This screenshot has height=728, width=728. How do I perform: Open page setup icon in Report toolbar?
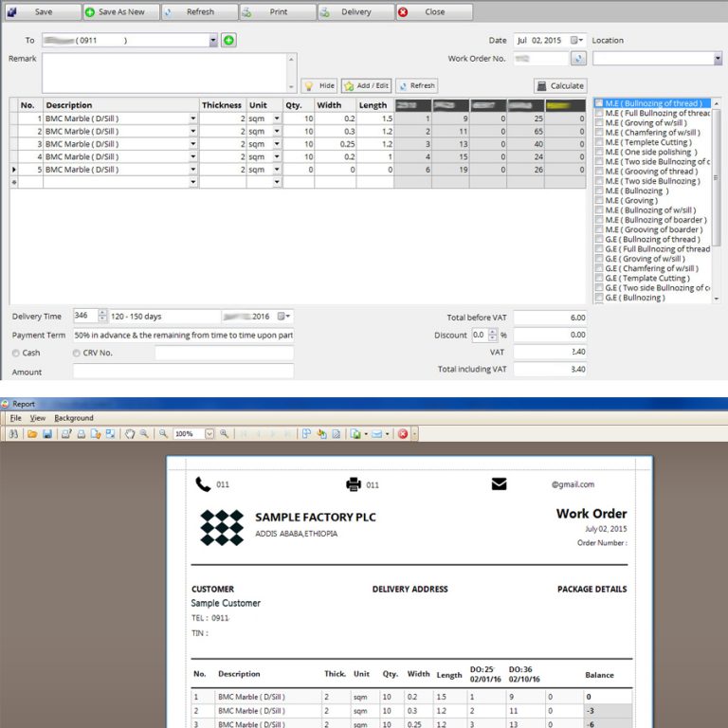[x=96, y=433]
